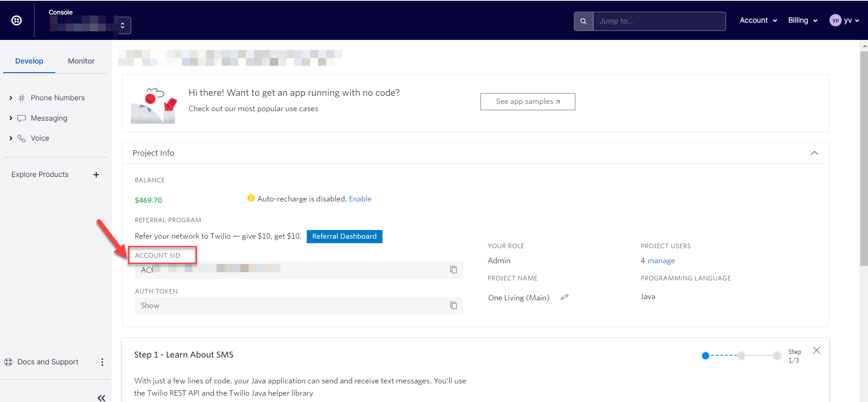
Task: Click the Admin role value
Action: click(499, 261)
